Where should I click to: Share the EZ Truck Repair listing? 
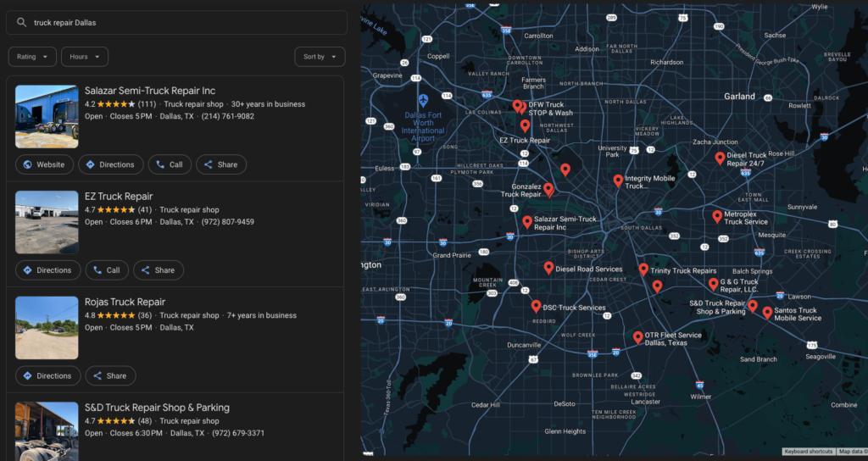pyautogui.click(x=159, y=270)
